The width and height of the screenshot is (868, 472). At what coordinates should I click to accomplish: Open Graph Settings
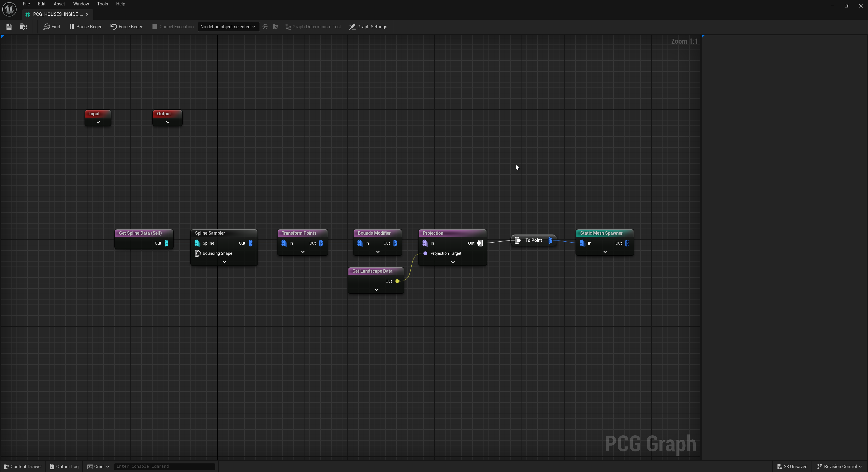click(368, 27)
